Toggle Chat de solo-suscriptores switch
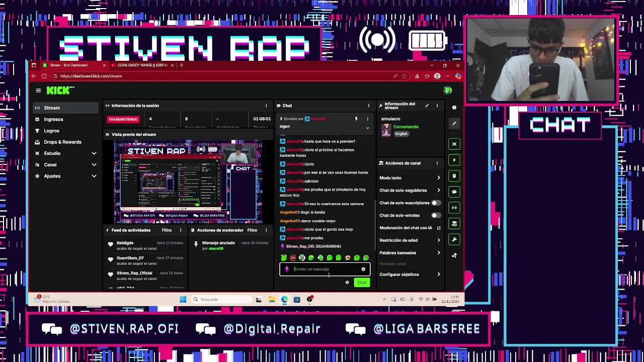The height and width of the screenshot is (362, 644). coord(436,203)
